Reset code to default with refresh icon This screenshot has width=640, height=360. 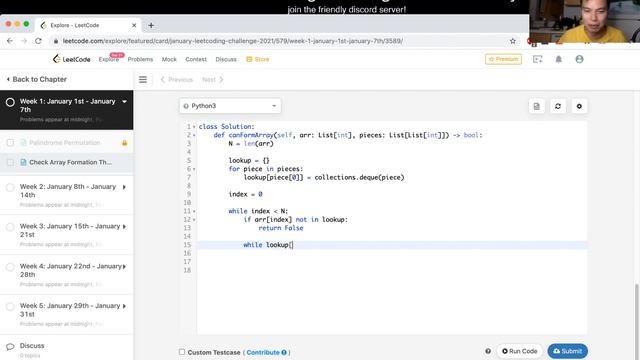coord(558,106)
